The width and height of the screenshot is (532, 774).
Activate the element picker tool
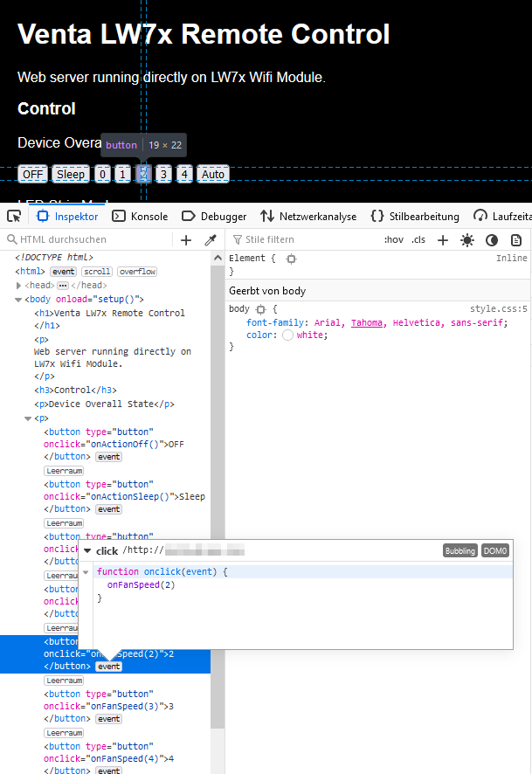14,216
